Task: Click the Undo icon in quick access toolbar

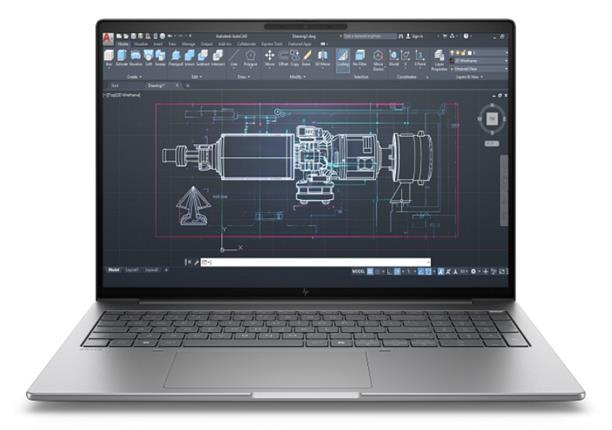Action: pos(171,36)
